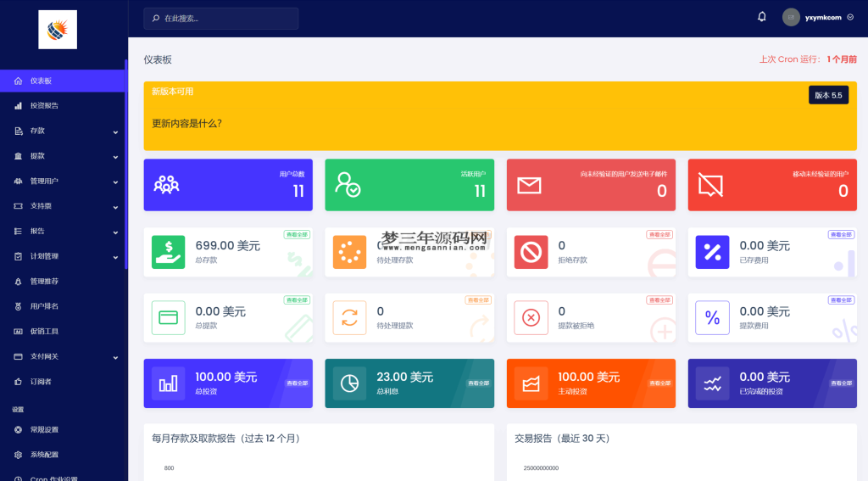Click 查看全部 on 待处理提款 card
The height and width of the screenshot is (481, 868).
[x=478, y=299]
